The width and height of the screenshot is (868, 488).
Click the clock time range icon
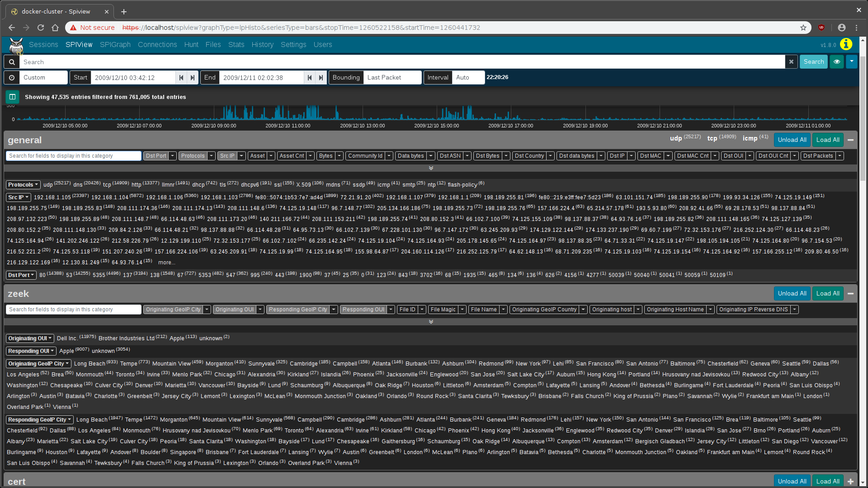pyautogui.click(x=12, y=77)
